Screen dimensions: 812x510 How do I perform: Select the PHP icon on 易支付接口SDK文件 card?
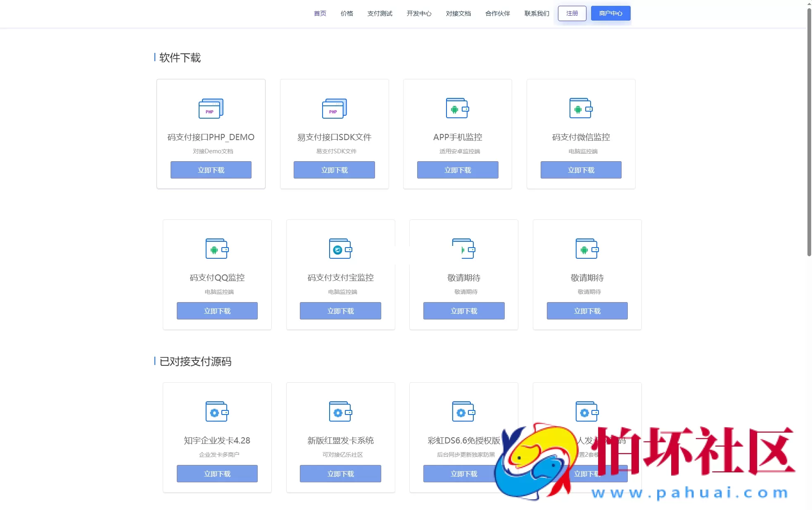[x=334, y=108]
